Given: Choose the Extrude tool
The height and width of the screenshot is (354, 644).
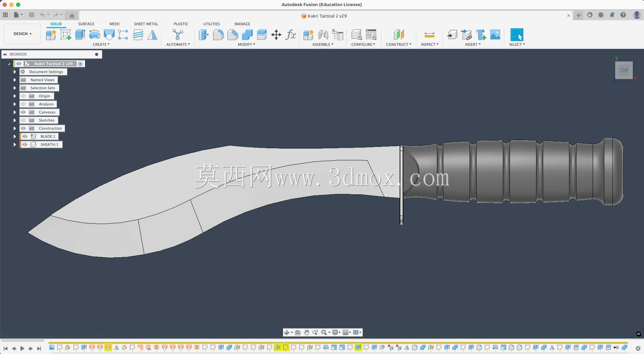Looking at the screenshot, I should (x=80, y=35).
